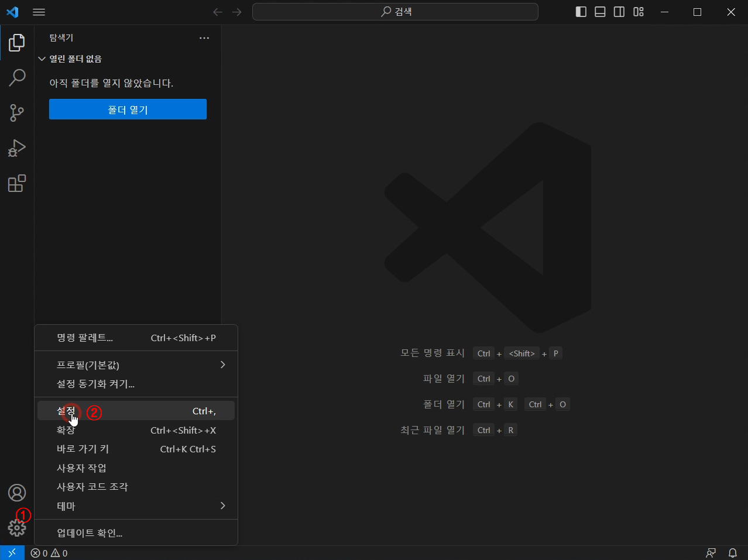Click the '검색' command center box
Viewport: 748px width, 560px height.
(395, 12)
